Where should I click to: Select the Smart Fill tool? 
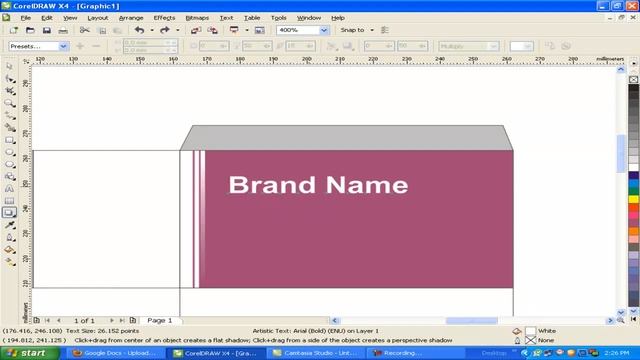pyautogui.click(x=10, y=128)
